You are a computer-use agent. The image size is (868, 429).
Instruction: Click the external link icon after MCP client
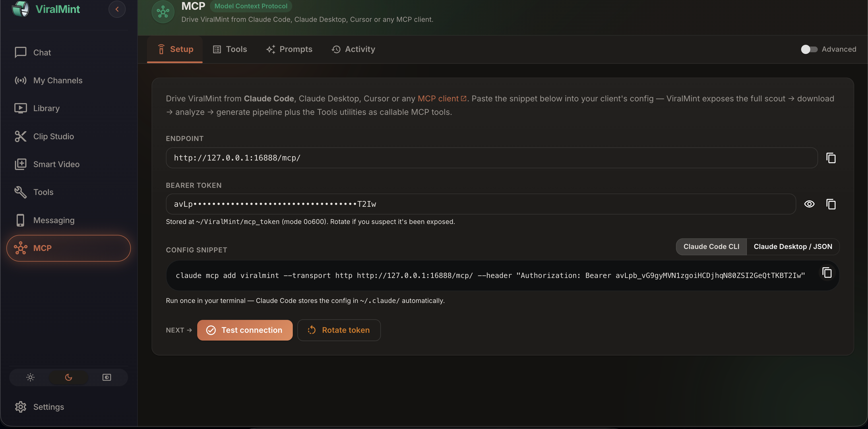click(464, 99)
